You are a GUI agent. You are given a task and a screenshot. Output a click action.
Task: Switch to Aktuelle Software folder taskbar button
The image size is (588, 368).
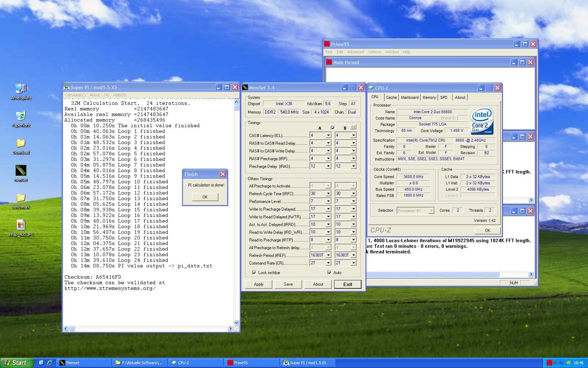(x=140, y=363)
